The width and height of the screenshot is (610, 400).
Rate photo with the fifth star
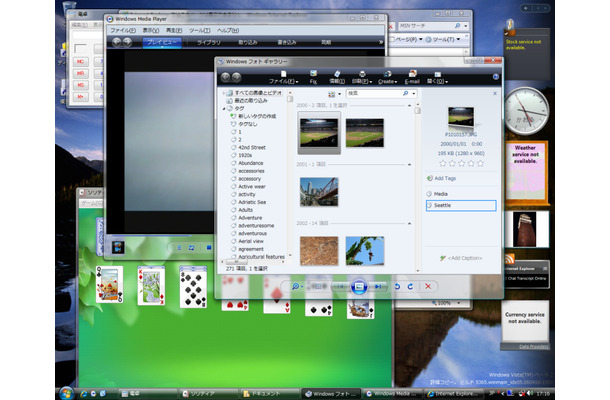pos(480,163)
